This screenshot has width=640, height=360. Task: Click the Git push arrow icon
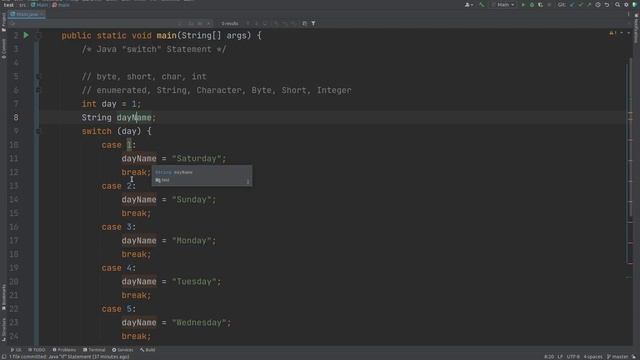[x=589, y=5]
